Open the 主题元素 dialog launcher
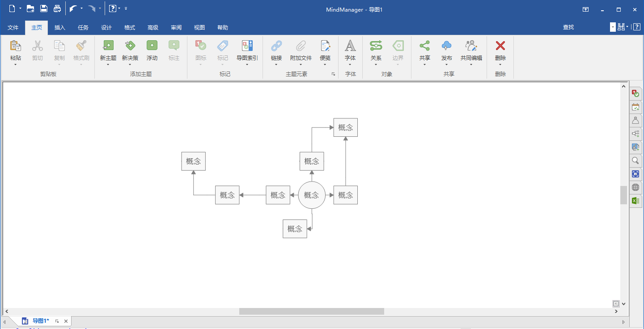This screenshot has width=644, height=329. [x=333, y=74]
